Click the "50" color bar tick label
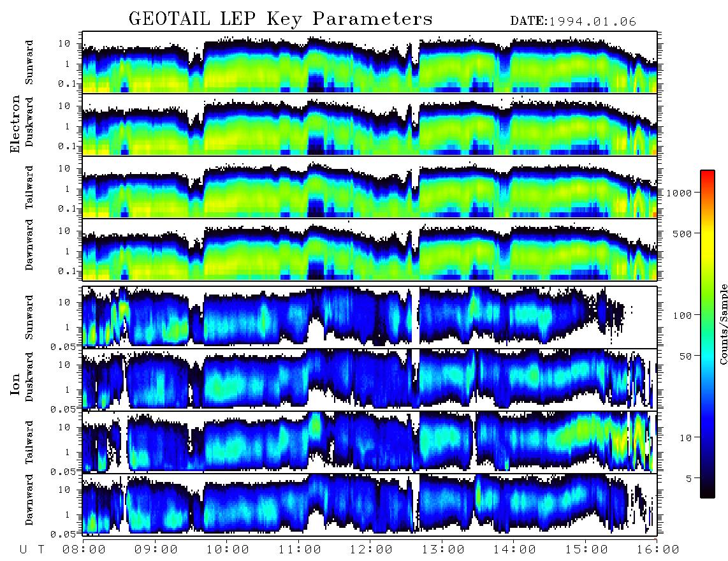Image resolution: width=728 pixels, height=561 pixels. click(x=685, y=356)
